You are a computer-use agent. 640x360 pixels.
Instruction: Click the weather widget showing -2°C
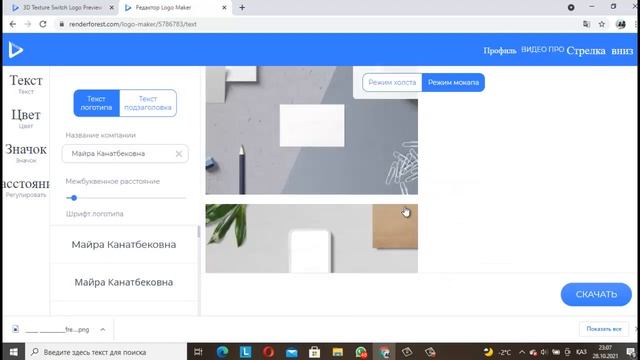tap(498, 352)
